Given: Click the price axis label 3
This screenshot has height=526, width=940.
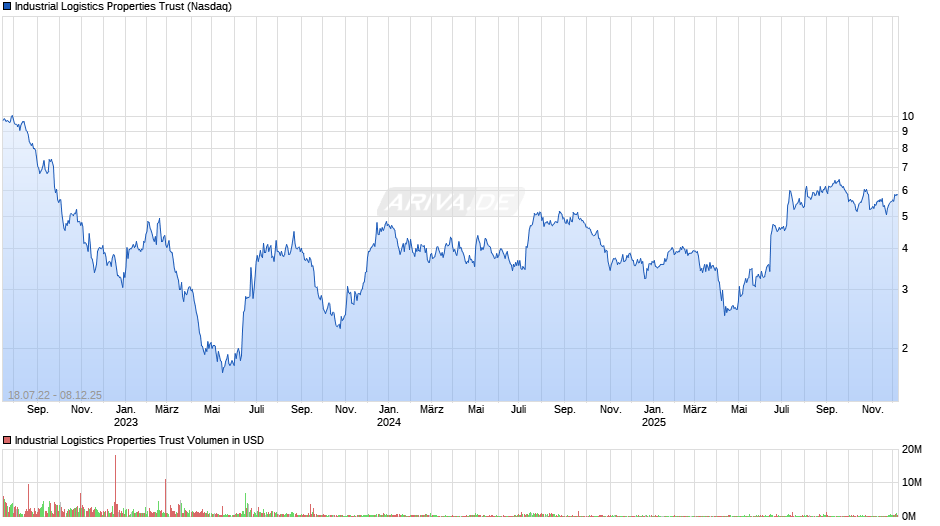Looking at the screenshot, I should click(x=905, y=289).
